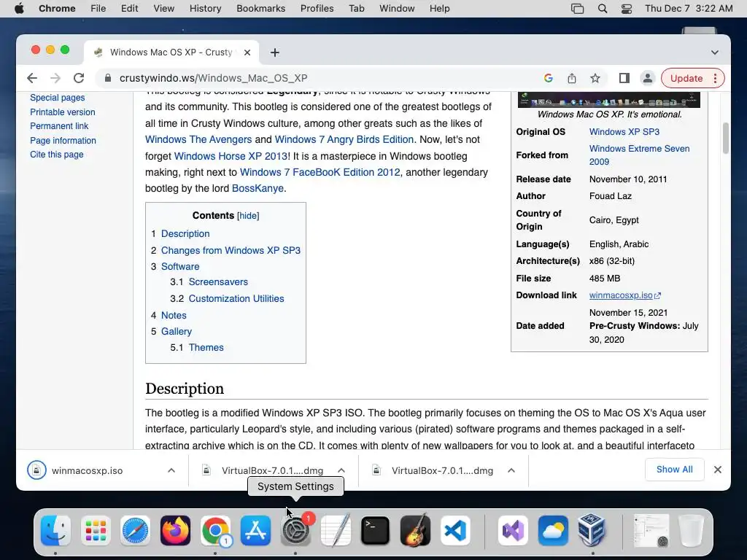
Task: Open the date and time in menu bar
Action: tap(689, 9)
